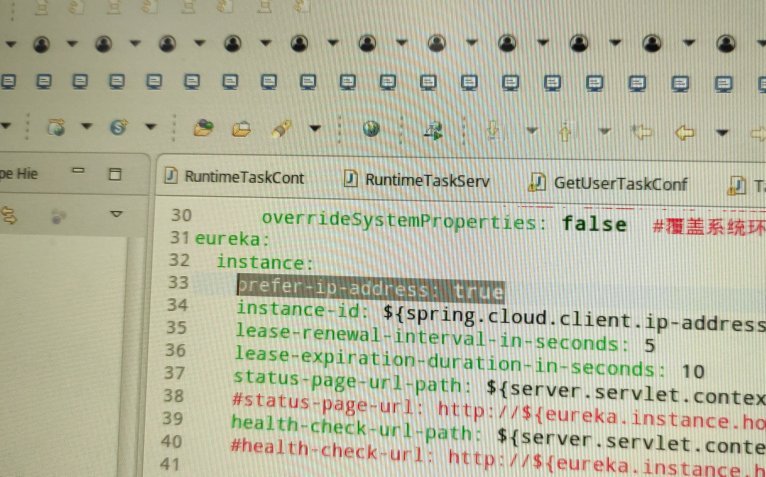Select the Type Hierarchy view tab
The image size is (766, 477).
coord(19,173)
